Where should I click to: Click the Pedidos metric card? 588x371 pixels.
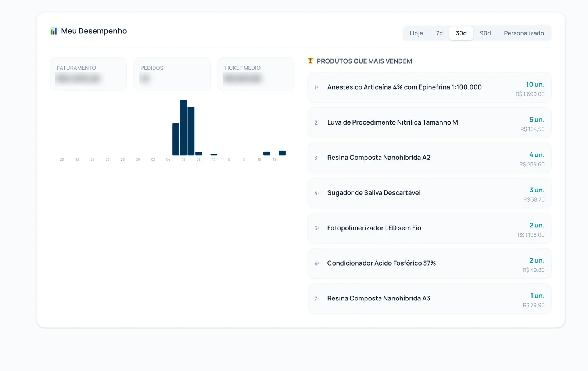tap(172, 74)
